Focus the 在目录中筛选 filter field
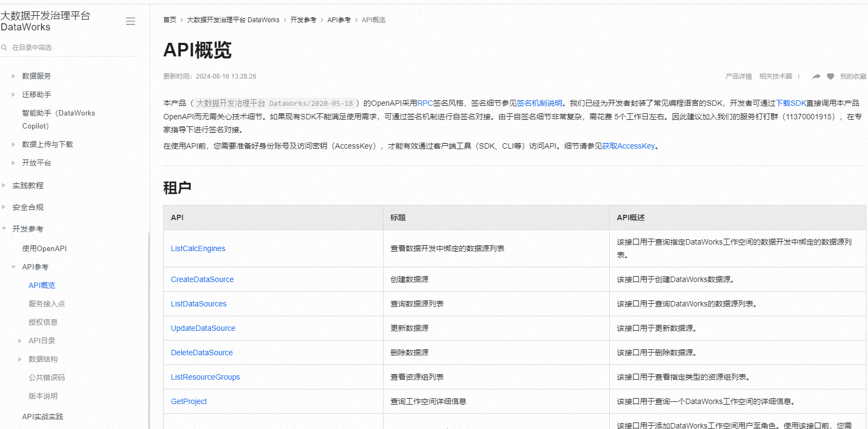 68,48
